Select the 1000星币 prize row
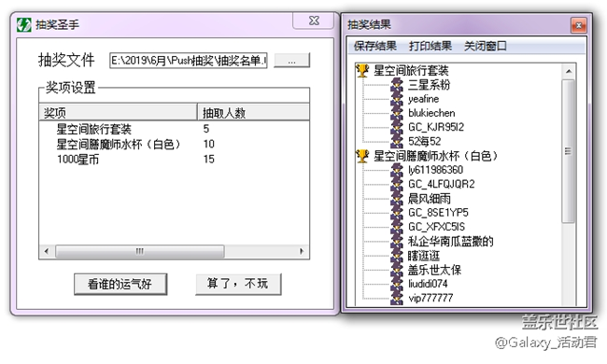 pyautogui.click(x=78, y=160)
